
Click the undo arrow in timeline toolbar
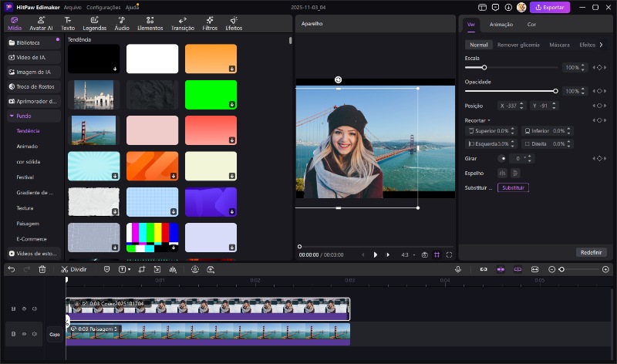click(11, 269)
